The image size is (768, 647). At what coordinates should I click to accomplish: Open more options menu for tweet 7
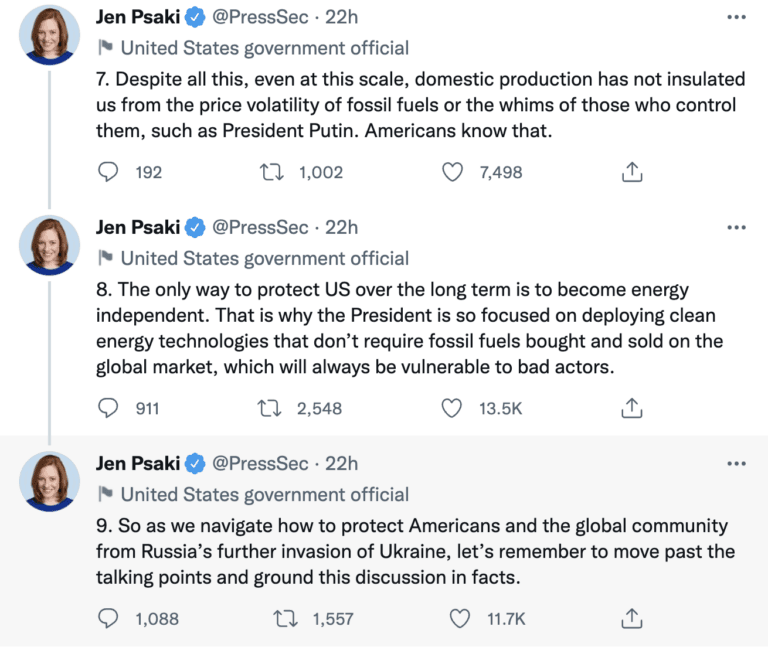(737, 17)
